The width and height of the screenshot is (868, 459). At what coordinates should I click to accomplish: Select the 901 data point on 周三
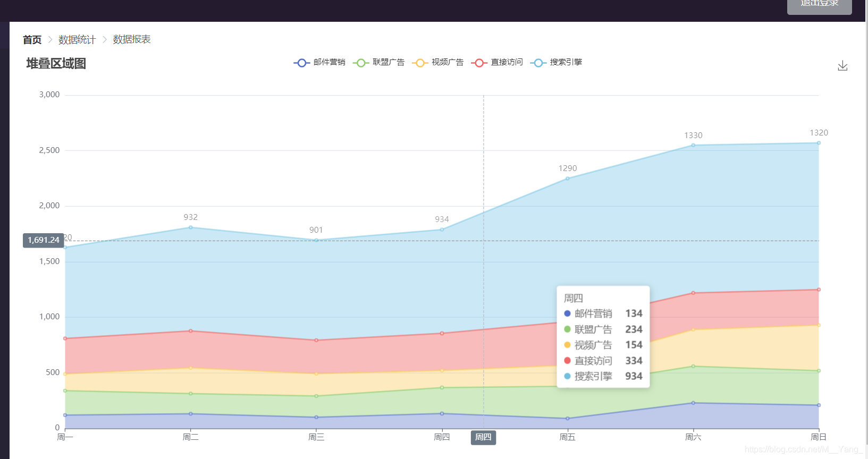pos(316,240)
